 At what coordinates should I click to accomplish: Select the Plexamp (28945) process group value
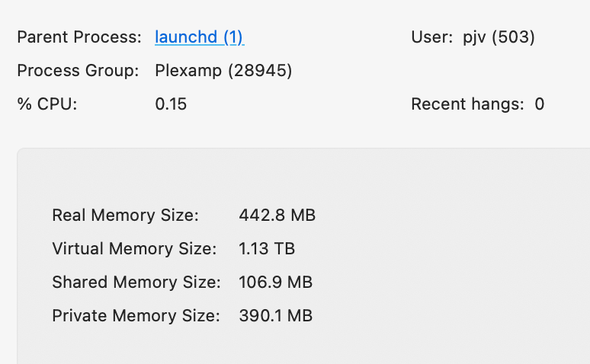(x=223, y=71)
